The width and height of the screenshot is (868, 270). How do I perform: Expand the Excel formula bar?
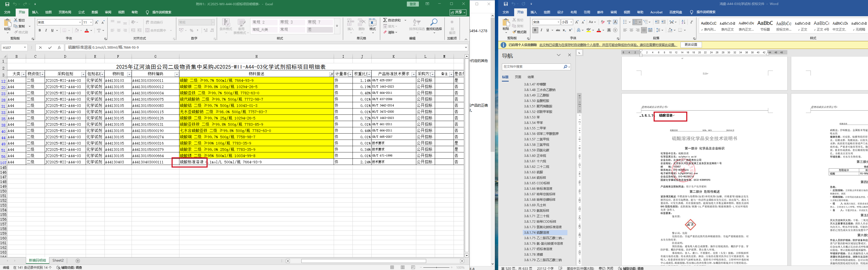(466, 48)
